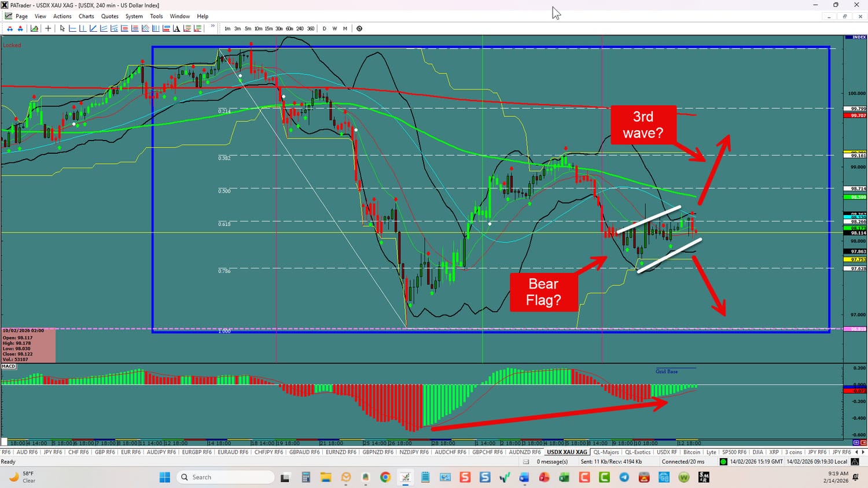Select the 360 minute timeframe
This screenshot has width=868, height=488.
311,28
